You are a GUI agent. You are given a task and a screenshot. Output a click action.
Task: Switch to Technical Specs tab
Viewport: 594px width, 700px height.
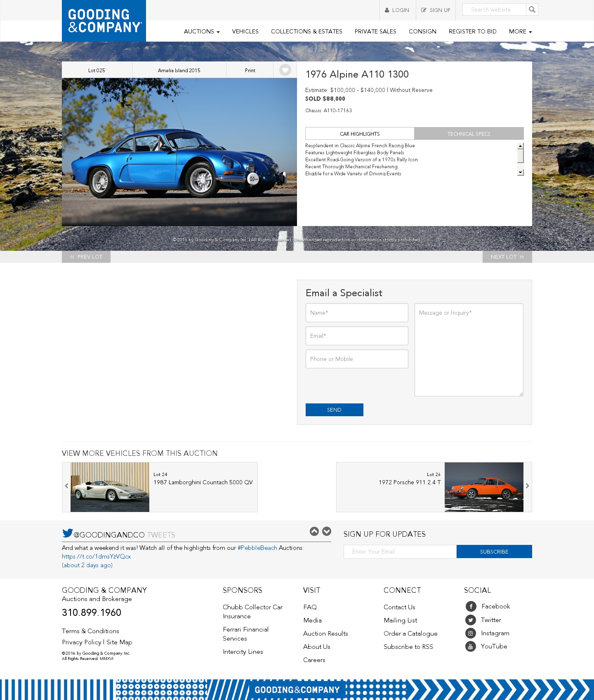tap(469, 134)
